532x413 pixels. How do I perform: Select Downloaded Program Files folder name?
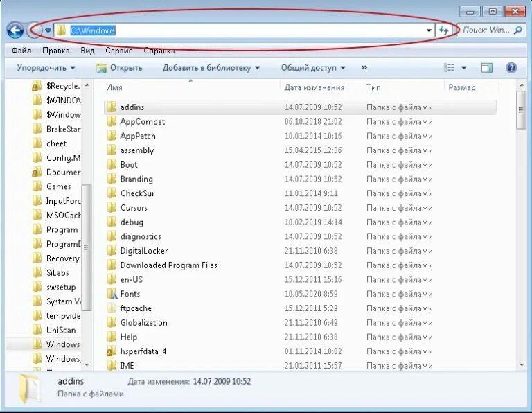pyautogui.click(x=168, y=265)
